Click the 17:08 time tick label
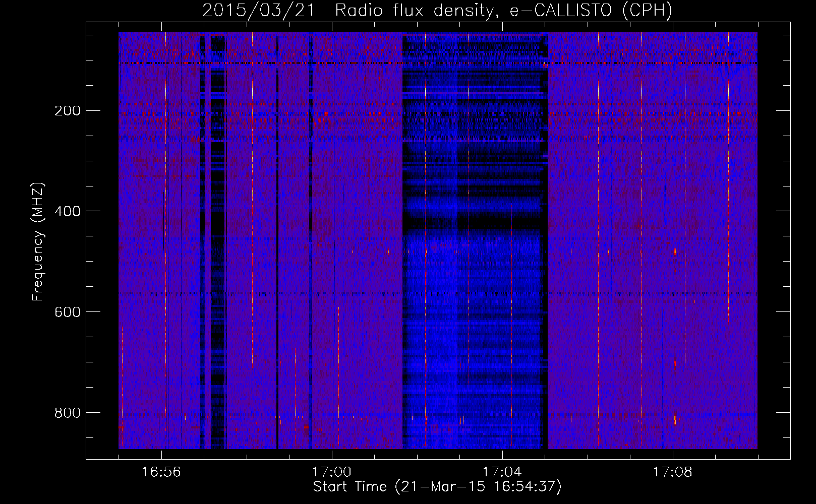This screenshot has height=504, width=816. [673, 472]
